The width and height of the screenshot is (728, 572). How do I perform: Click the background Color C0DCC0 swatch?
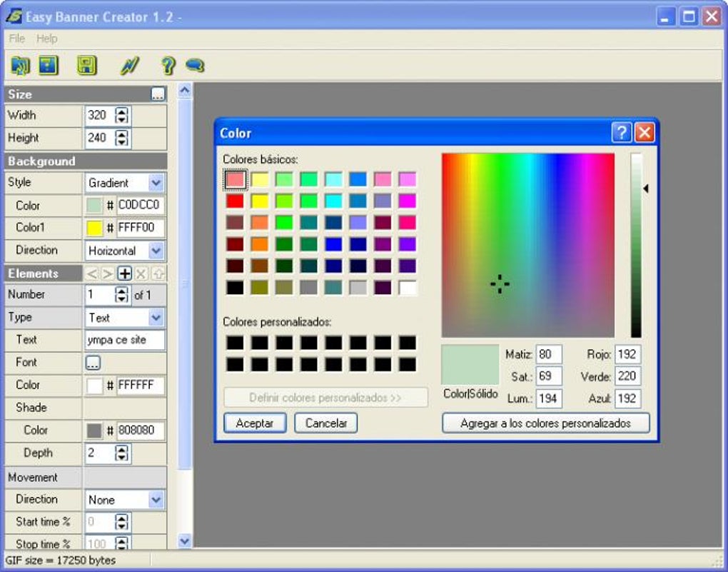coord(94,205)
